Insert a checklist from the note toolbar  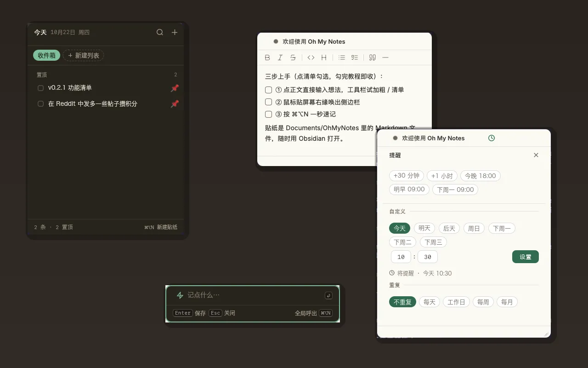point(355,57)
